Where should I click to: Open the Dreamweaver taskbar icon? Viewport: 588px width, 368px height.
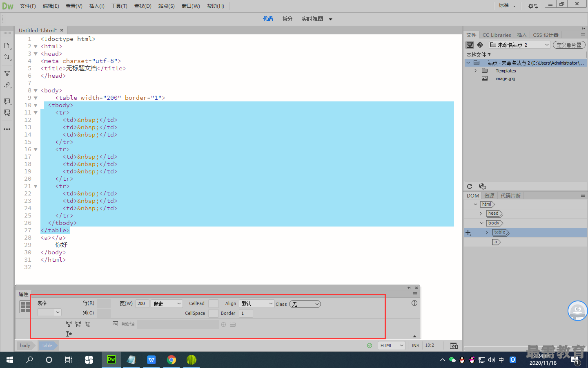(x=111, y=360)
